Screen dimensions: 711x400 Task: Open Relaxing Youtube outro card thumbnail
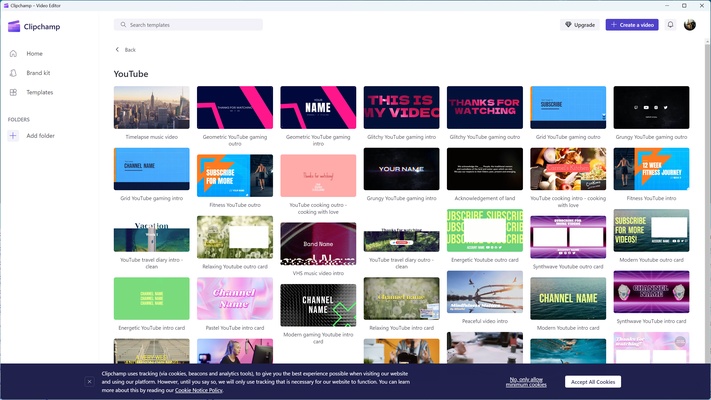click(x=235, y=237)
